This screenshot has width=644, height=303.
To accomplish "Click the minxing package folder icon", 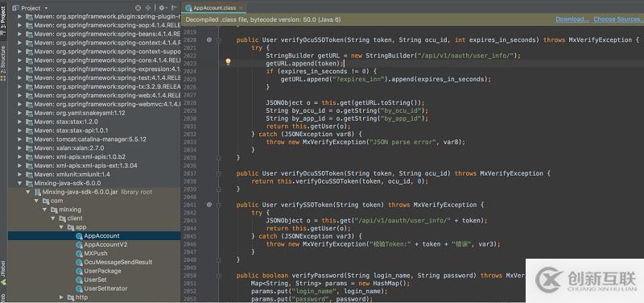I will (54, 210).
